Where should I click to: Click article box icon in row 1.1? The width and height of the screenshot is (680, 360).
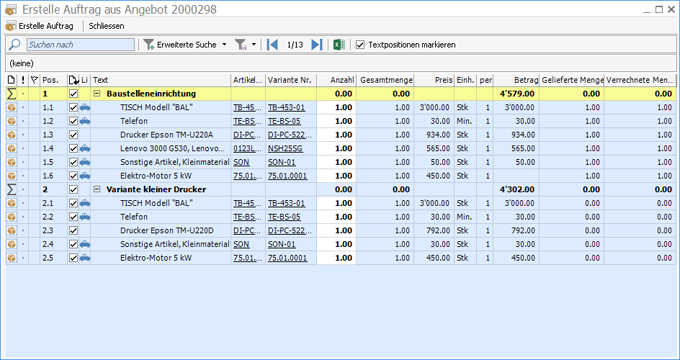pyautogui.click(x=12, y=108)
